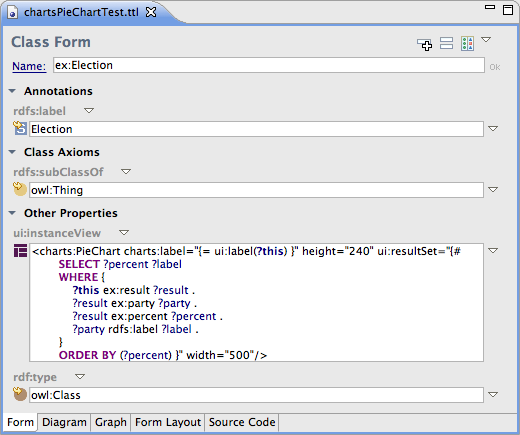Image resolution: width=520 pixels, height=435 pixels.
Task: Click the class icon beside owl:Class
Action: (20, 394)
